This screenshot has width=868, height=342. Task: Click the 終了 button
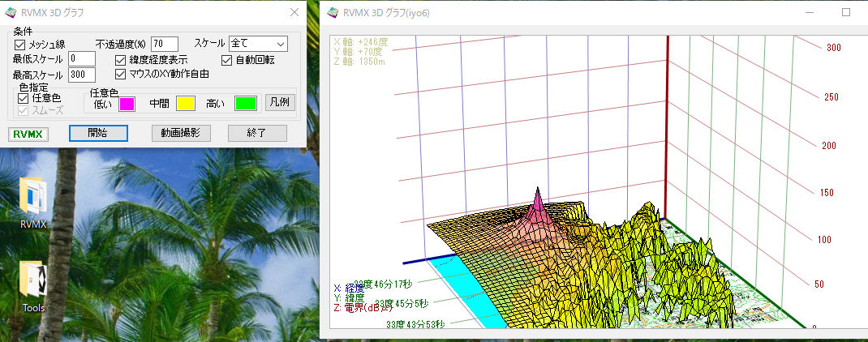(257, 133)
